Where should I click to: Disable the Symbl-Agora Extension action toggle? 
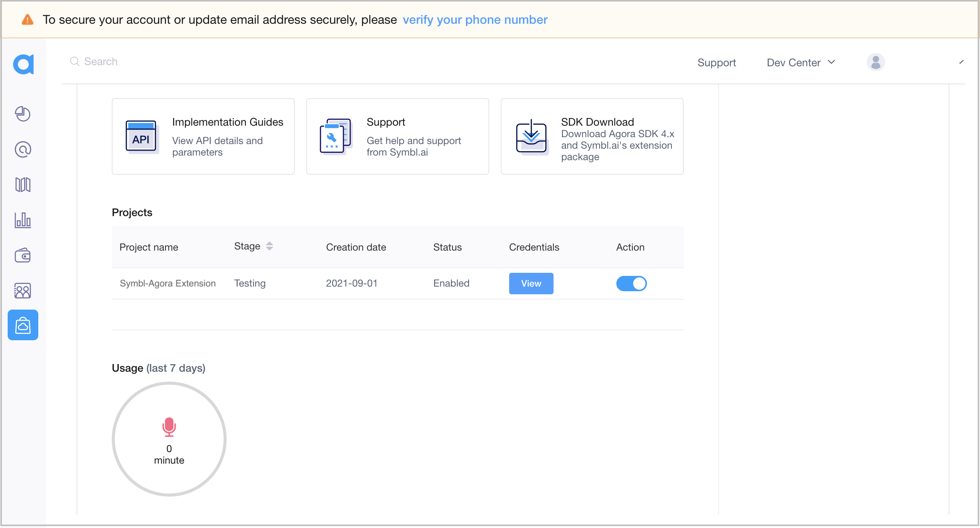coord(631,284)
